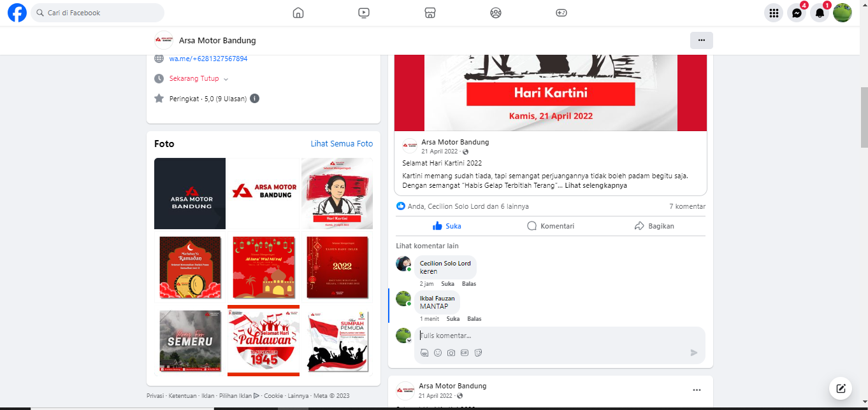Click the Suka like button
Image resolution: width=868 pixels, height=410 pixels.
pyautogui.click(x=447, y=226)
